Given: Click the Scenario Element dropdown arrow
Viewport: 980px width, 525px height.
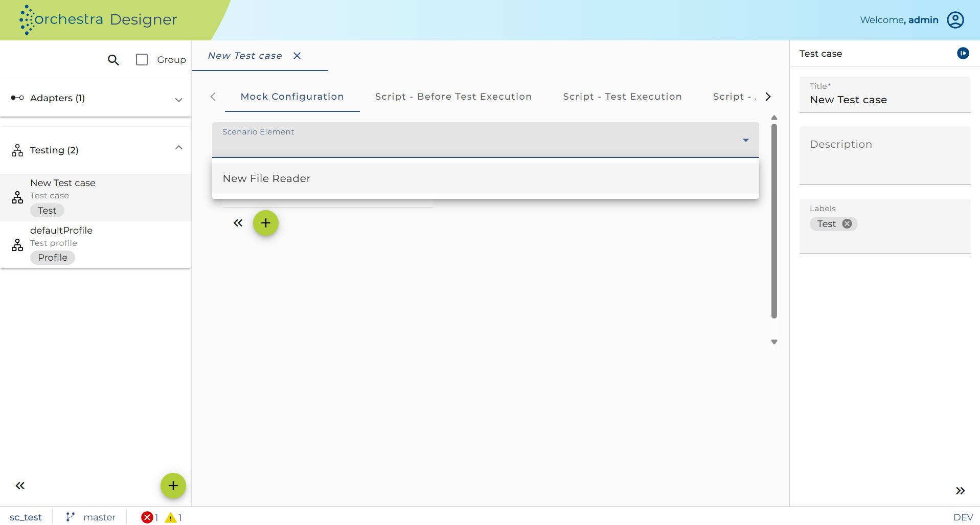Looking at the screenshot, I should point(746,140).
